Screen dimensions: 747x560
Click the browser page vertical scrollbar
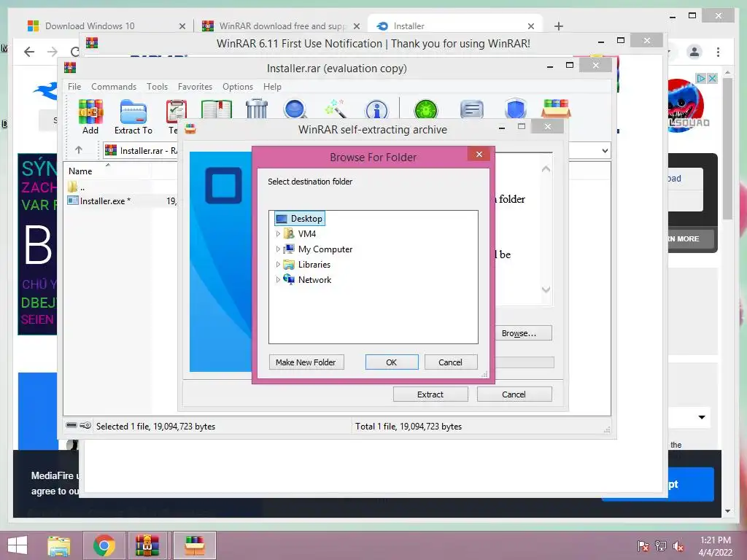(x=727, y=147)
